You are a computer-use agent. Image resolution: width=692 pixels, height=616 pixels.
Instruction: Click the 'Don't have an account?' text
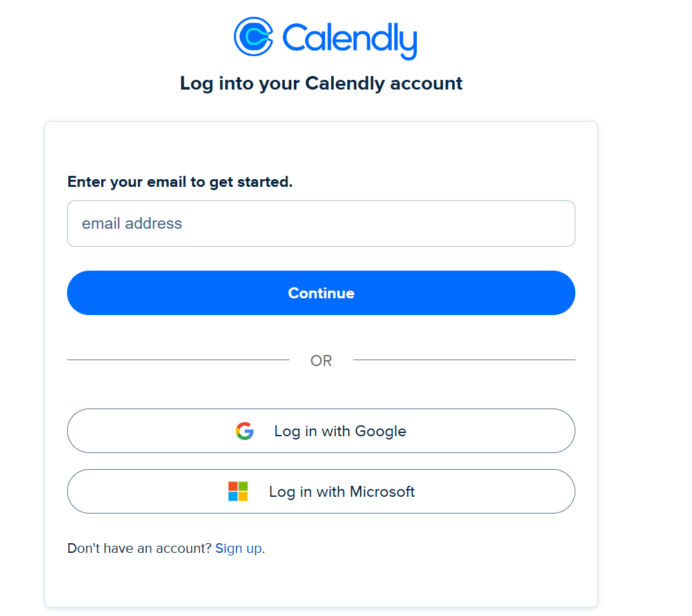pyautogui.click(x=139, y=548)
